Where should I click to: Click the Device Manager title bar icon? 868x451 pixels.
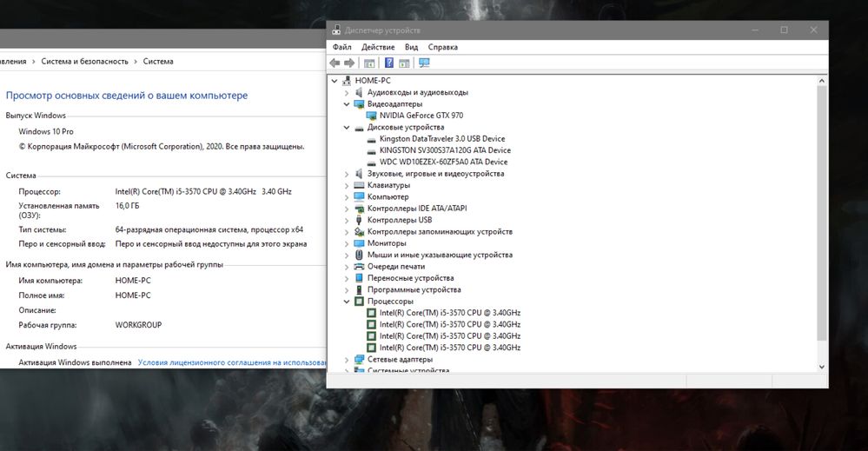pos(336,30)
